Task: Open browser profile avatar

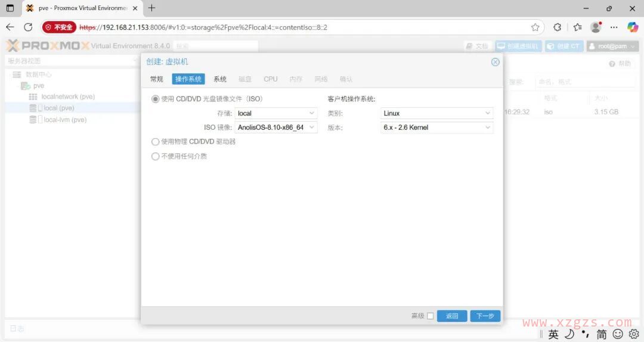Action: click(596, 27)
